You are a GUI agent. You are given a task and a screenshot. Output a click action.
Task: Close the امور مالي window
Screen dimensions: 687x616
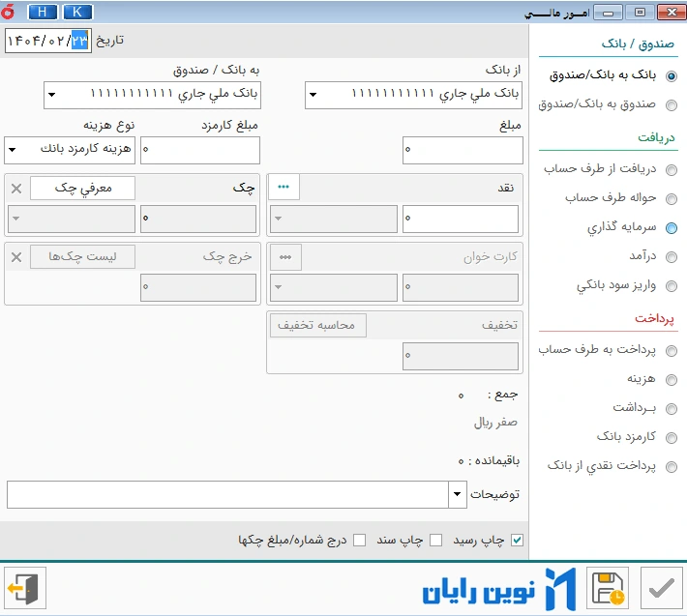click(672, 13)
